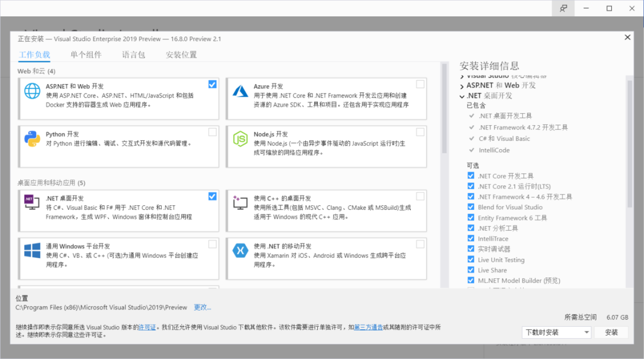
Task: Click the .NET 桌面开发工具 included item
Action: [505, 116]
